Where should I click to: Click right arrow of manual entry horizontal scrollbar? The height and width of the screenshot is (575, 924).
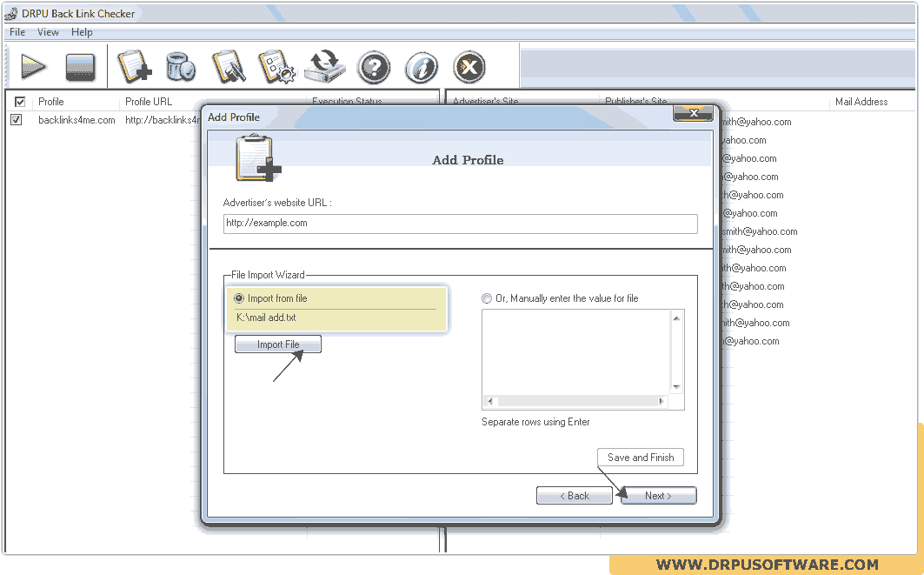pos(661,401)
